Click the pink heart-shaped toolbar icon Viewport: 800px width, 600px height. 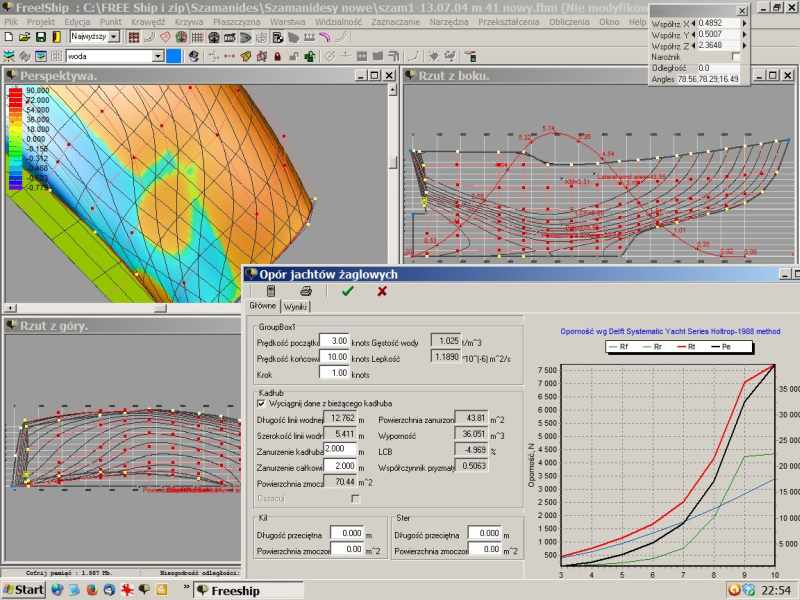point(165,37)
